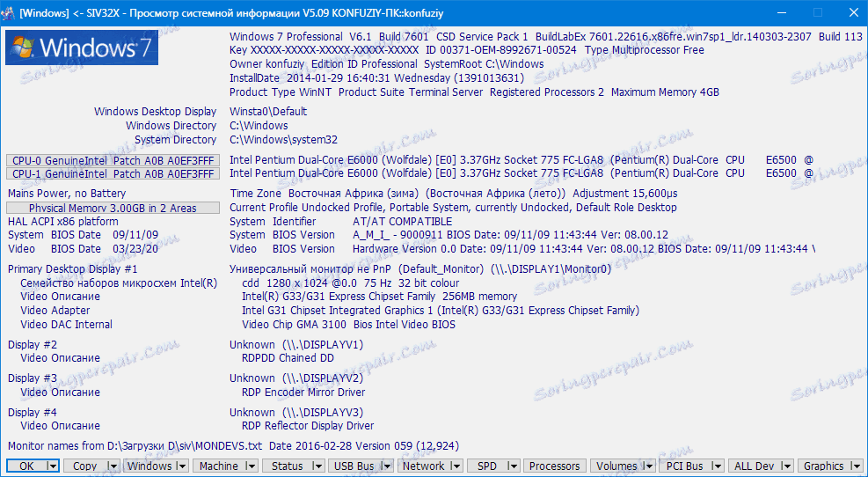
Task: Expand the Machine button's dropdown arrow
Action: 251,466
